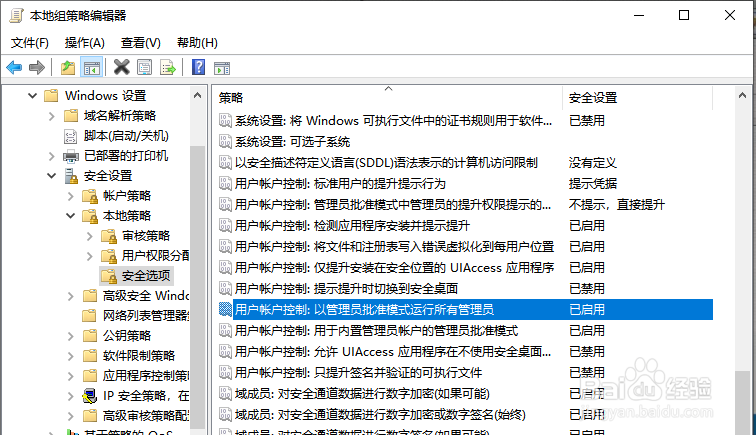Expand the 审核策略 node
The width and height of the screenshot is (756, 439).
[90, 236]
